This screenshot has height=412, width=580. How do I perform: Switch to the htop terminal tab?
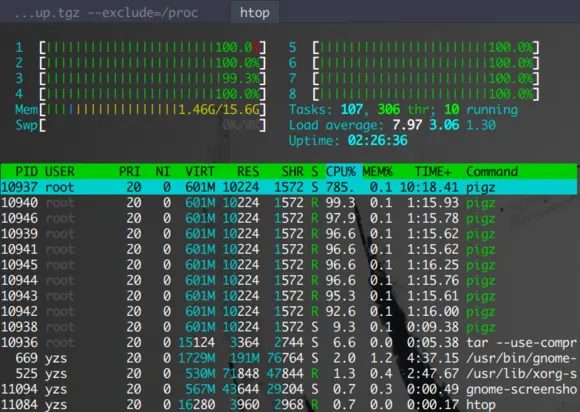(x=254, y=12)
